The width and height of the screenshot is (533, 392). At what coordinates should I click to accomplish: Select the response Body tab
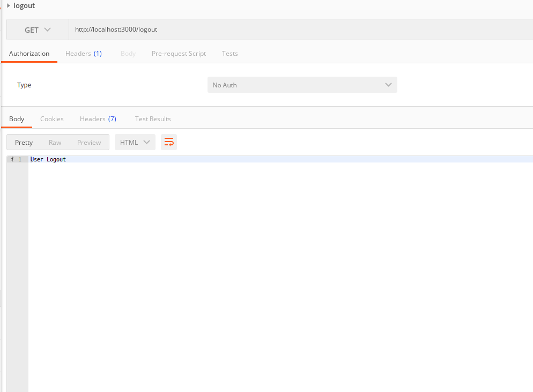pos(17,119)
